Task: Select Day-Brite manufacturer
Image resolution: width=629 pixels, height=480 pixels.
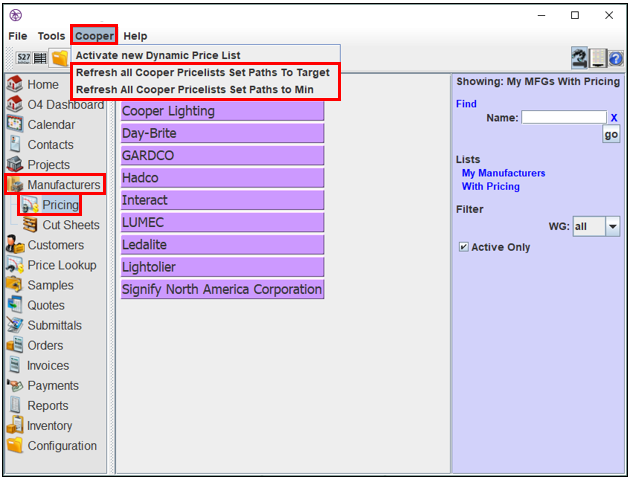Action: (x=222, y=133)
